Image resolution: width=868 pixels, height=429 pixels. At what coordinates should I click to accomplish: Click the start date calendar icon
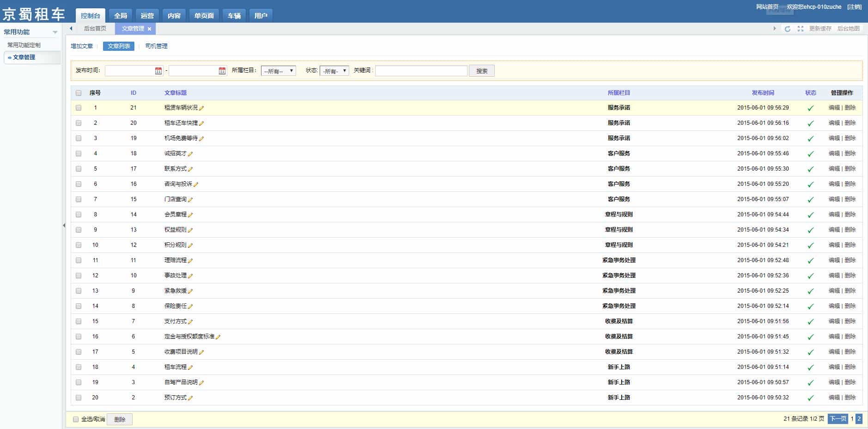click(x=158, y=71)
